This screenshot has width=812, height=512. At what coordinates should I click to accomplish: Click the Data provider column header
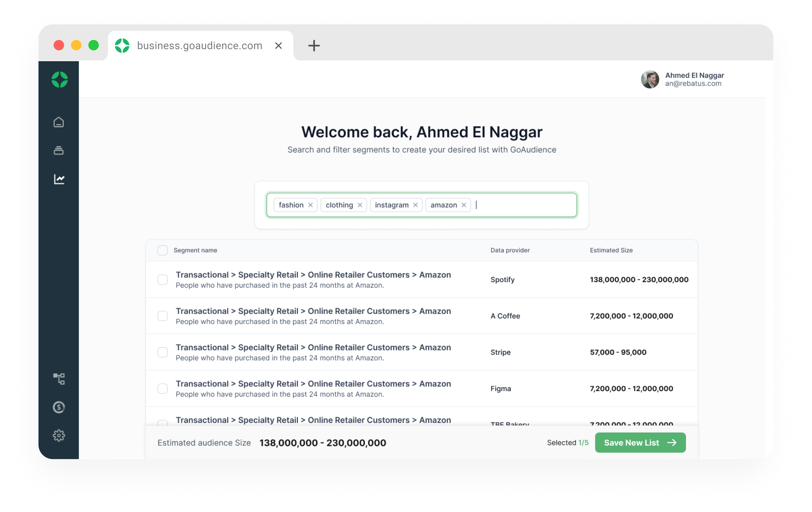point(510,250)
